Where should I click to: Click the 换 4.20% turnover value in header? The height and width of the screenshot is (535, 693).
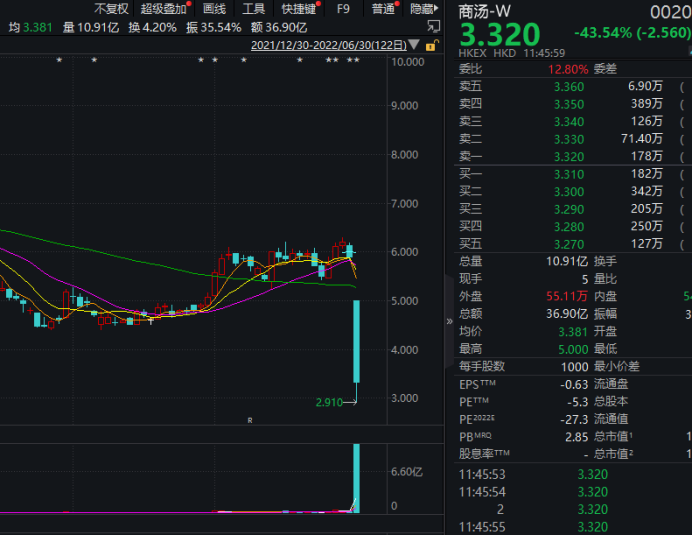[x=152, y=27]
